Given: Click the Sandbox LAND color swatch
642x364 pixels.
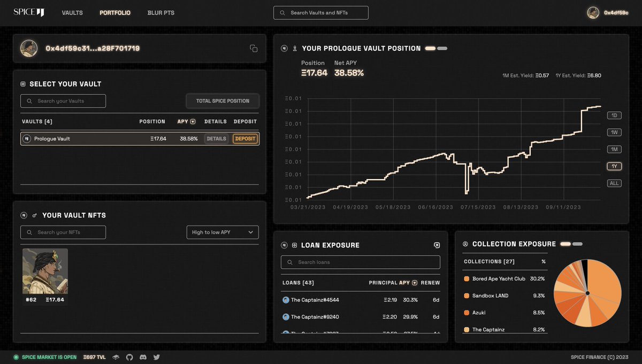Looking at the screenshot, I should click(x=467, y=296).
